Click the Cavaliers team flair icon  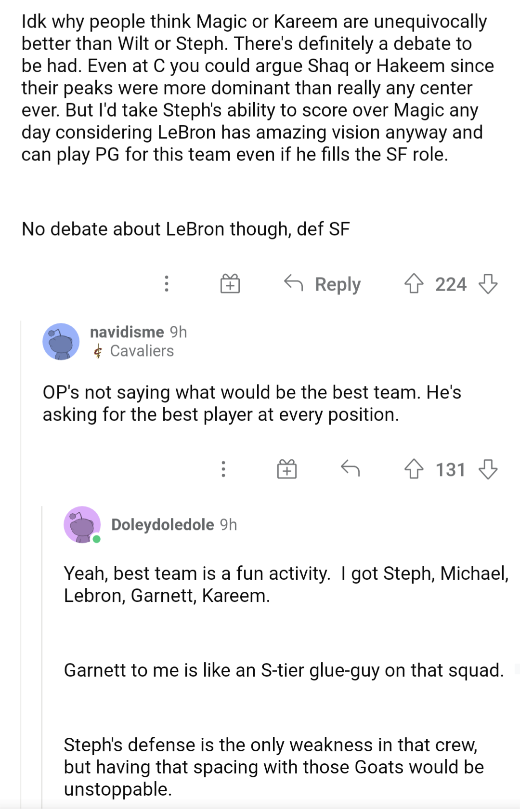tap(99, 351)
